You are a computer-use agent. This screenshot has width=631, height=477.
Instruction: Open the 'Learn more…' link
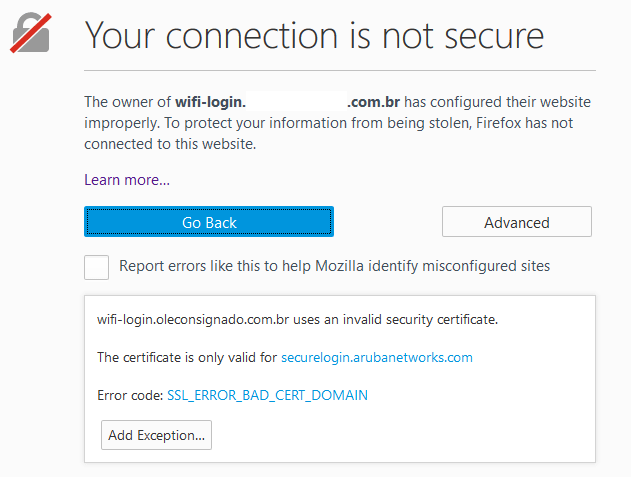(127, 180)
